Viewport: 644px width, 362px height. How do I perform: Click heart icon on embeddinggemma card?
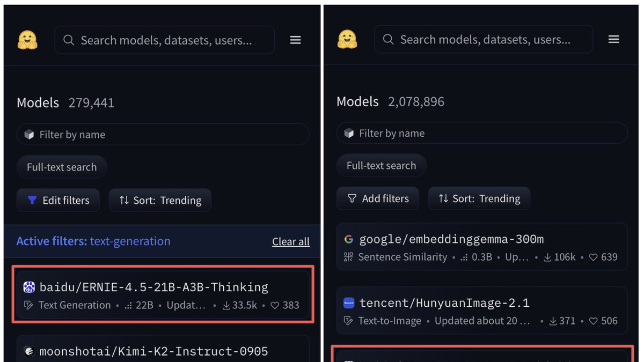(593, 257)
